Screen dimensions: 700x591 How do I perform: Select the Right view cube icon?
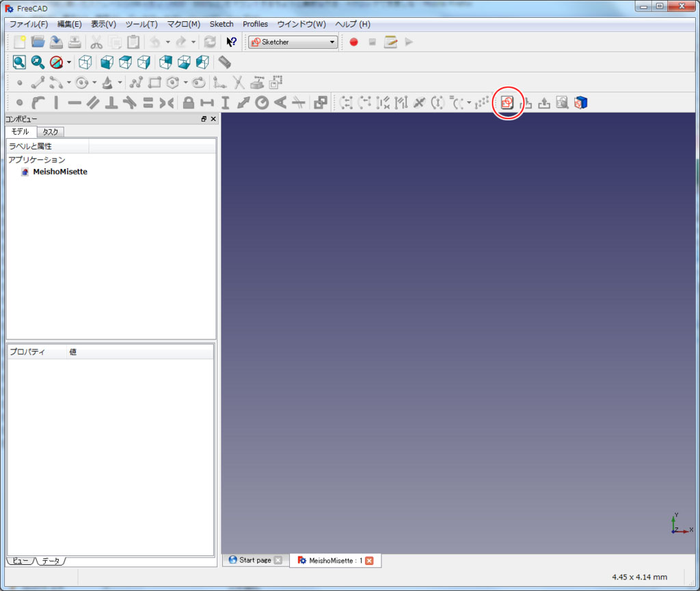[144, 62]
